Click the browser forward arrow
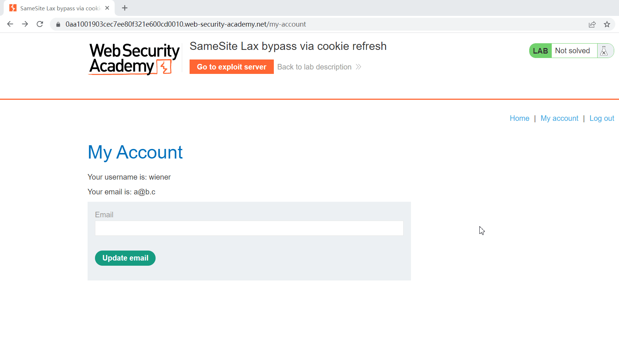This screenshot has height=364, width=619. [25, 24]
